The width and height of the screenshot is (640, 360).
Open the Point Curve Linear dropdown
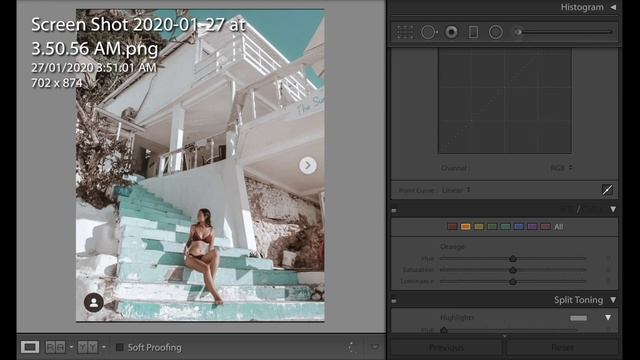pos(456,190)
